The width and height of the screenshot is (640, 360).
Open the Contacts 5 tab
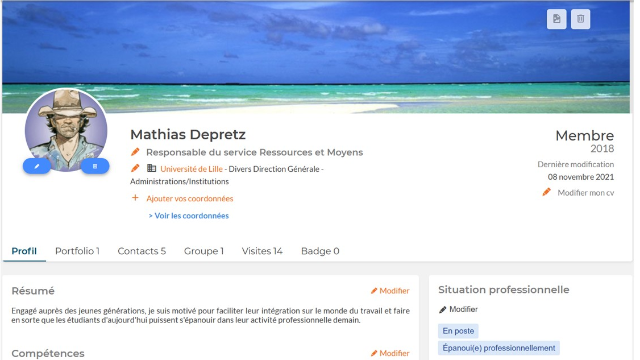[x=142, y=251]
